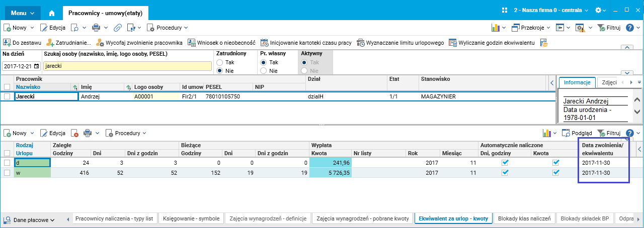This screenshot has height=228, width=644.
Task: Open the home screen icon
Action: (x=52, y=13)
